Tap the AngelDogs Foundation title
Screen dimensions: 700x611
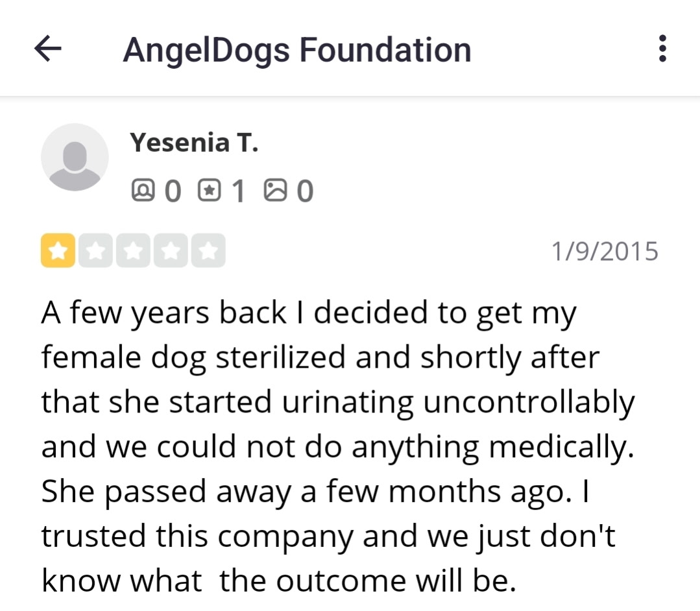click(x=297, y=49)
